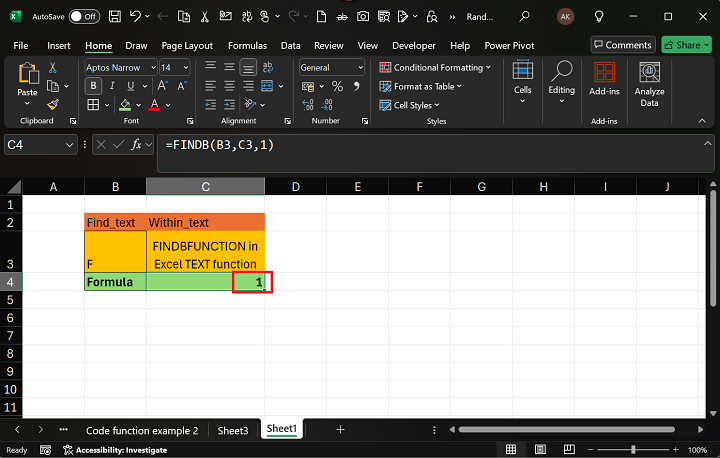
Task: Open the Formulas ribbon tab
Action: tap(246, 45)
